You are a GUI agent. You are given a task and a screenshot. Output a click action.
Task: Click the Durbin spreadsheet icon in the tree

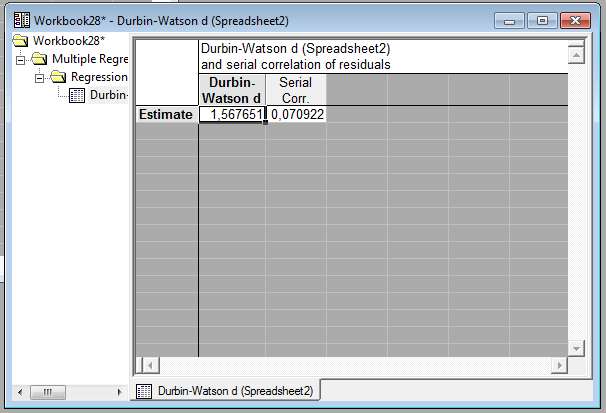coord(77,95)
